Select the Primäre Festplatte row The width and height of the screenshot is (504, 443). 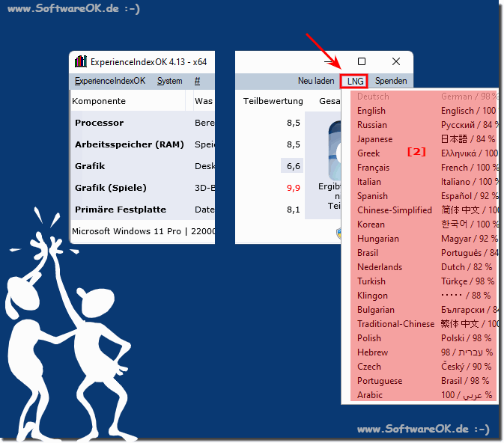[142, 210]
